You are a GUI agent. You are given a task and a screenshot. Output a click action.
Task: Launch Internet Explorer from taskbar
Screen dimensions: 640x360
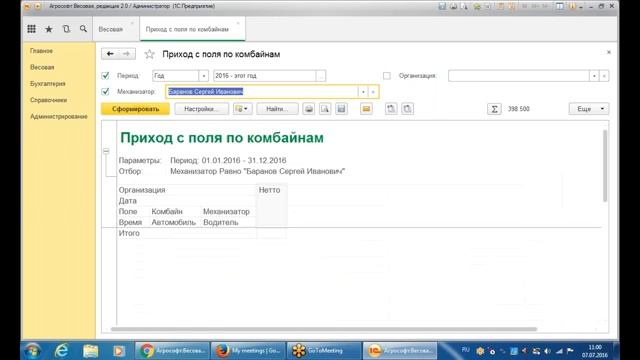point(61,351)
